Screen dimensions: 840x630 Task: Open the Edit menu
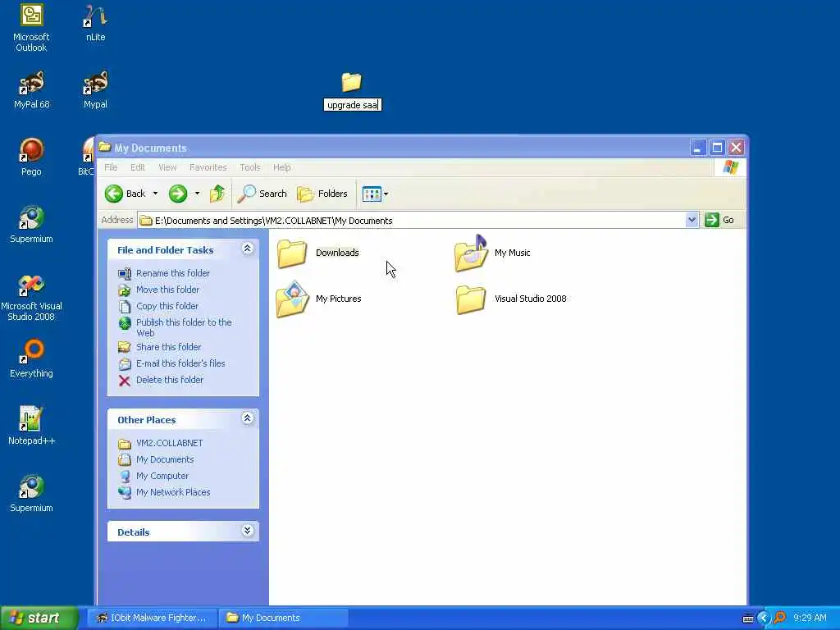point(138,167)
